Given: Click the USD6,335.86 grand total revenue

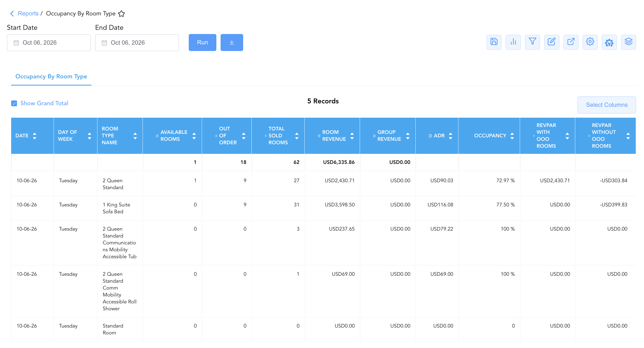Looking at the screenshot, I should (339, 162).
